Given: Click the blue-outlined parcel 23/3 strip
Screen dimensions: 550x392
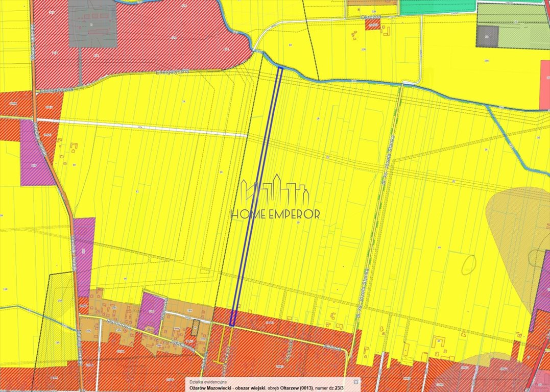Looking at the screenshot, I should click(256, 197).
